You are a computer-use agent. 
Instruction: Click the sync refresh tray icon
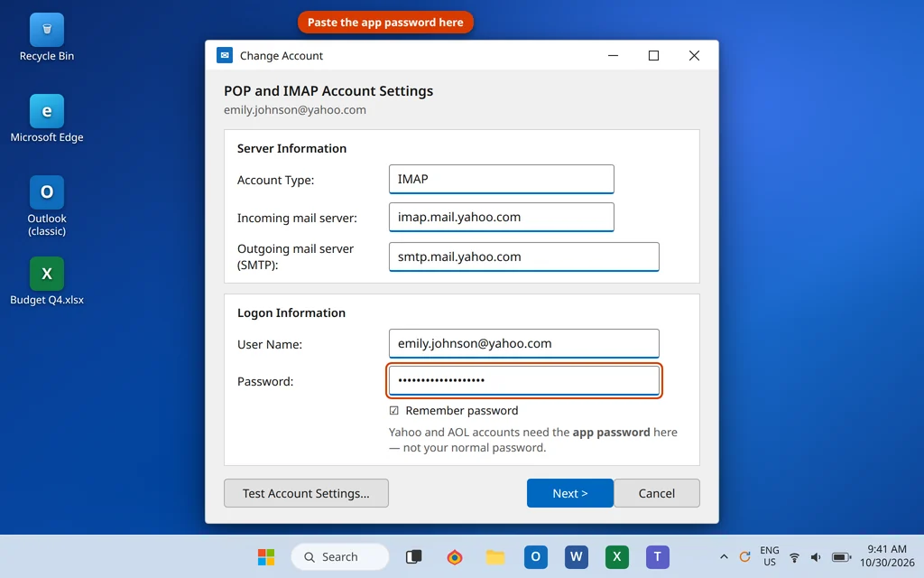coord(744,556)
